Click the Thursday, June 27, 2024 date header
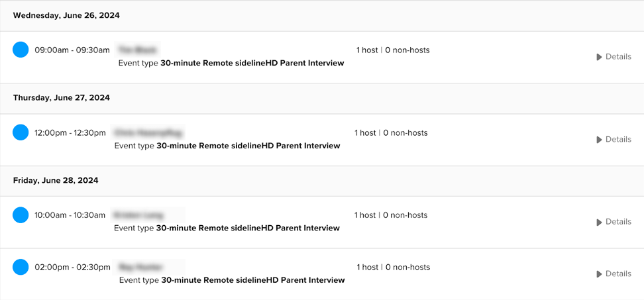This screenshot has width=644, height=300. tap(62, 98)
